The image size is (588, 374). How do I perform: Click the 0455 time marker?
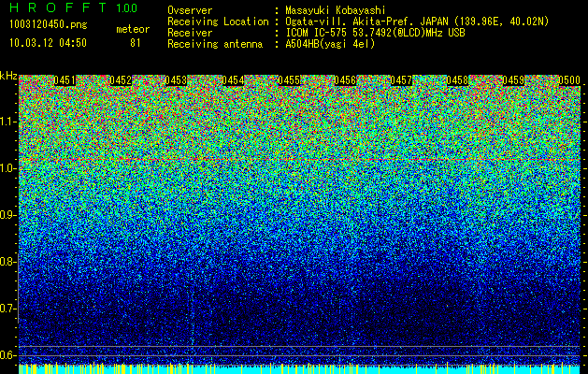[289, 80]
